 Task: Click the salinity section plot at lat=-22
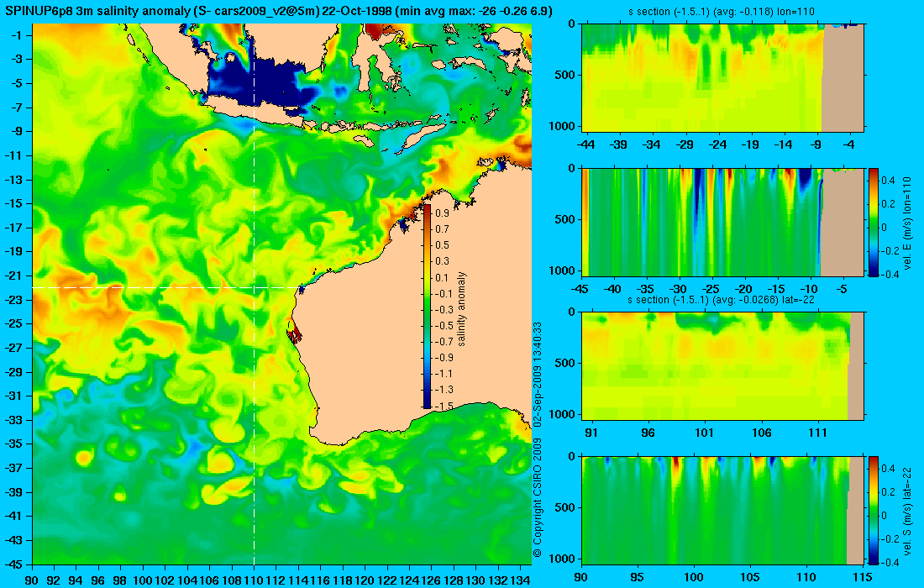(722, 366)
